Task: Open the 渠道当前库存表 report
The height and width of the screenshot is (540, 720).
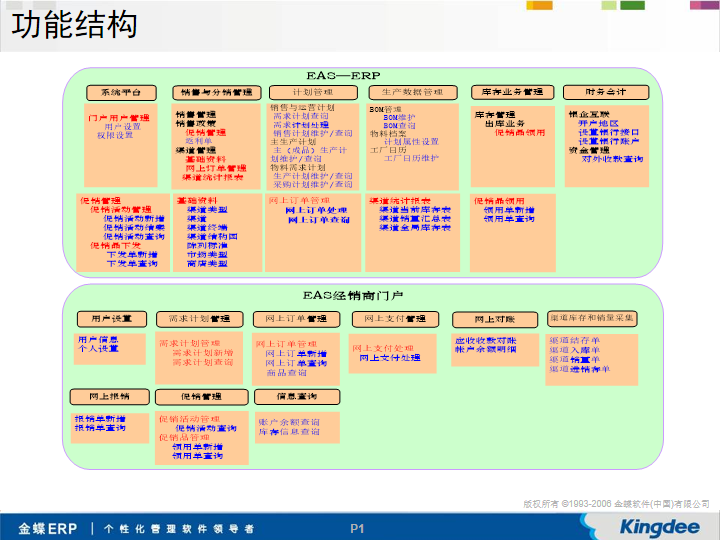Action: (x=416, y=210)
